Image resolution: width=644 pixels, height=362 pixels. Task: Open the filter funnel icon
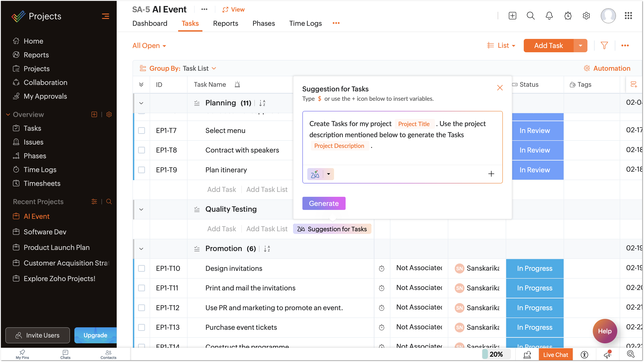pyautogui.click(x=604, y=45)
